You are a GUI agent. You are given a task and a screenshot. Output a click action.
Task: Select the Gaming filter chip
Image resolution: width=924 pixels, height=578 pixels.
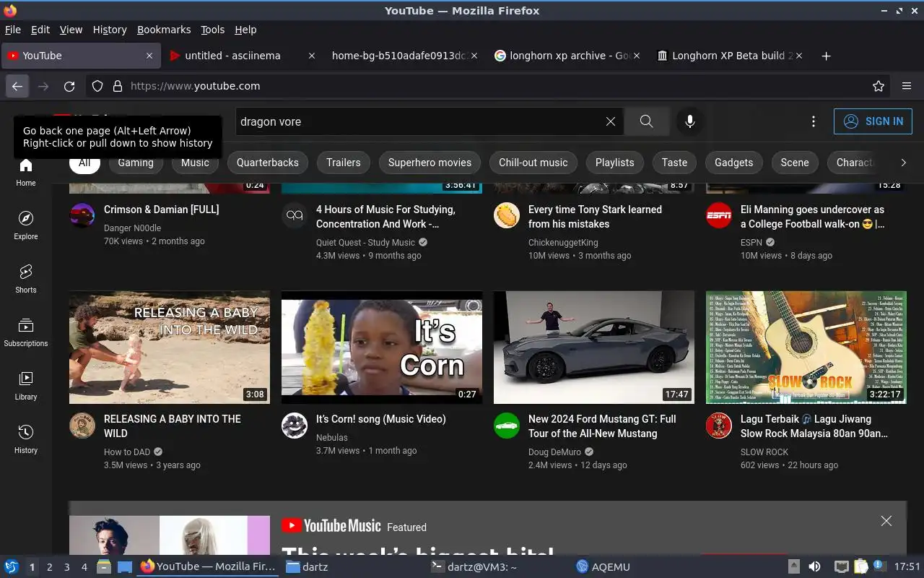136,163
